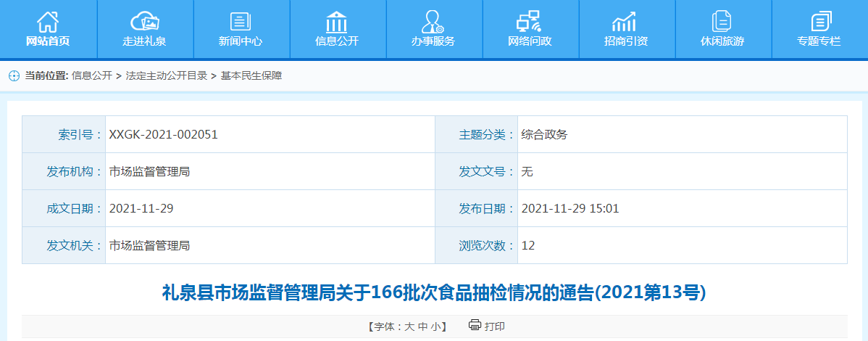
Task: Click the cloud photo icon above 走进礼泉
Action: tap(144, 22)
